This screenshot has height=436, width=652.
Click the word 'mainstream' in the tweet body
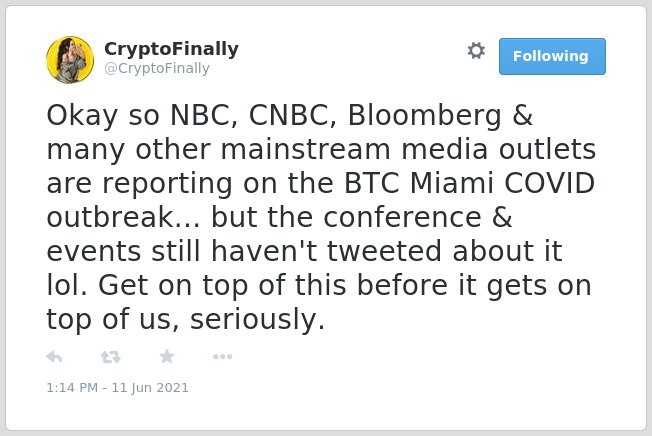click(x=305, y=149)
